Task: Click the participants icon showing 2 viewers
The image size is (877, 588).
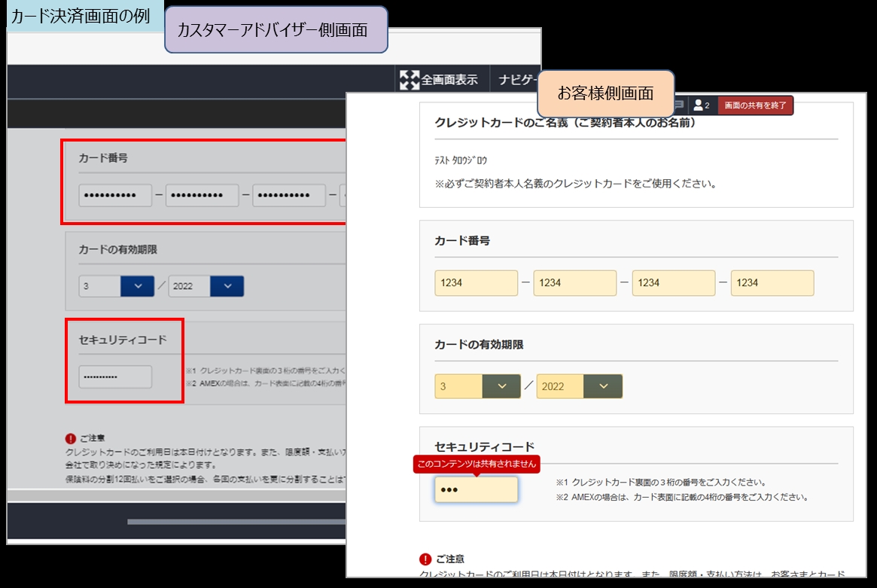Action: click(x=702, y=105)
